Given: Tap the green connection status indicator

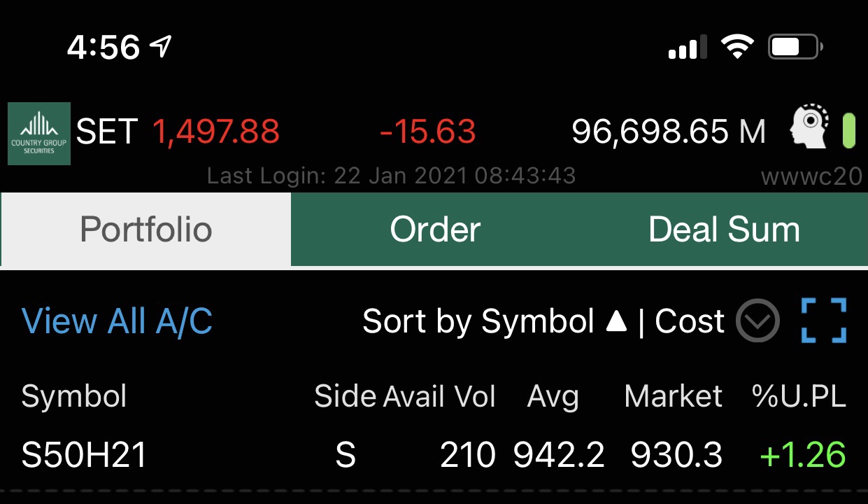Looking at the screenshot, I should 848,131.
